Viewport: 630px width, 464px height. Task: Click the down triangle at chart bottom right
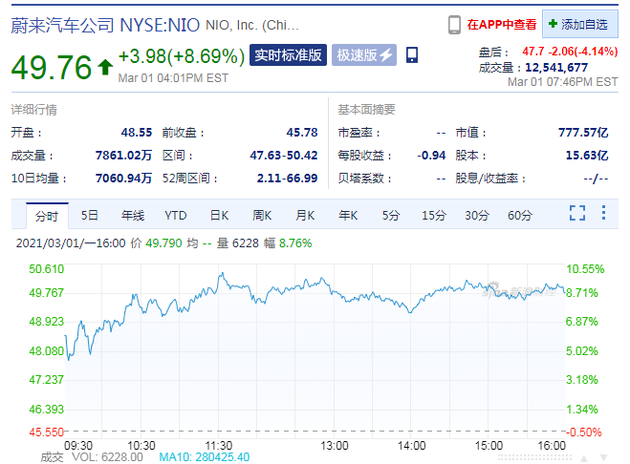(x=603, y=458)
